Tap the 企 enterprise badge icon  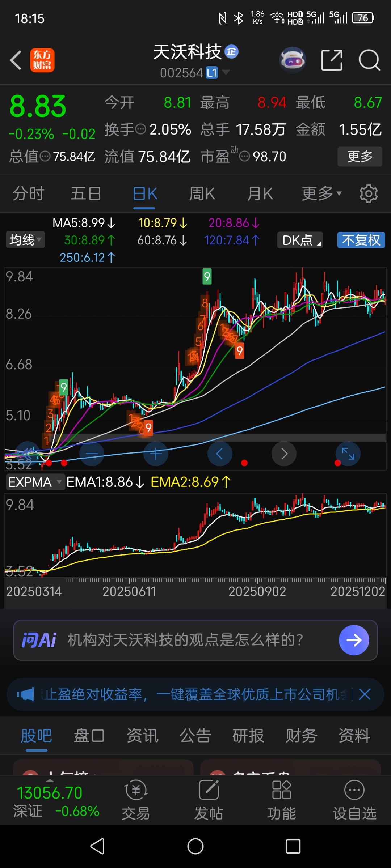point(232,52)
